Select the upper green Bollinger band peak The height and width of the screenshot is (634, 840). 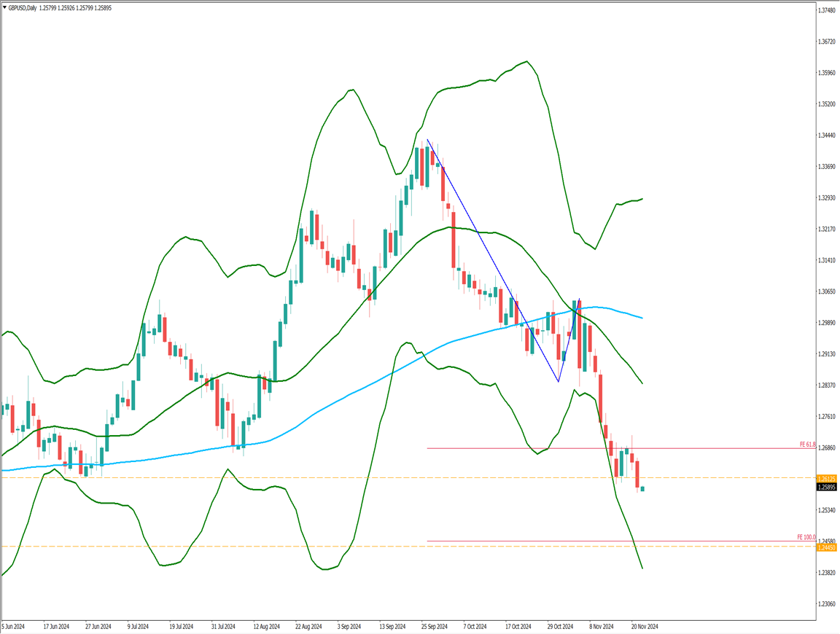(x=526, y=61)
